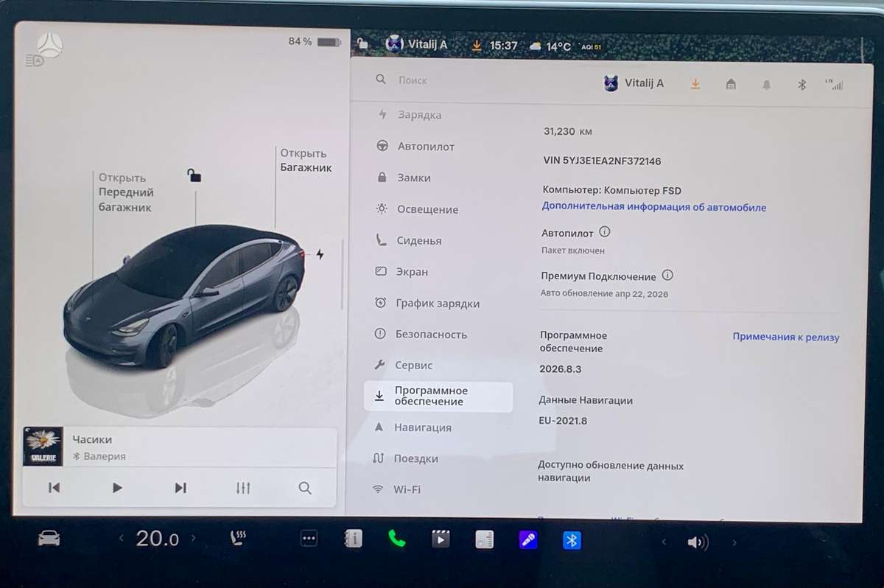The width and height of the screenshot is (884, 588).
Task: Open Дополнительная информация об автомобиле link
Action: click(x=654, y=207)
